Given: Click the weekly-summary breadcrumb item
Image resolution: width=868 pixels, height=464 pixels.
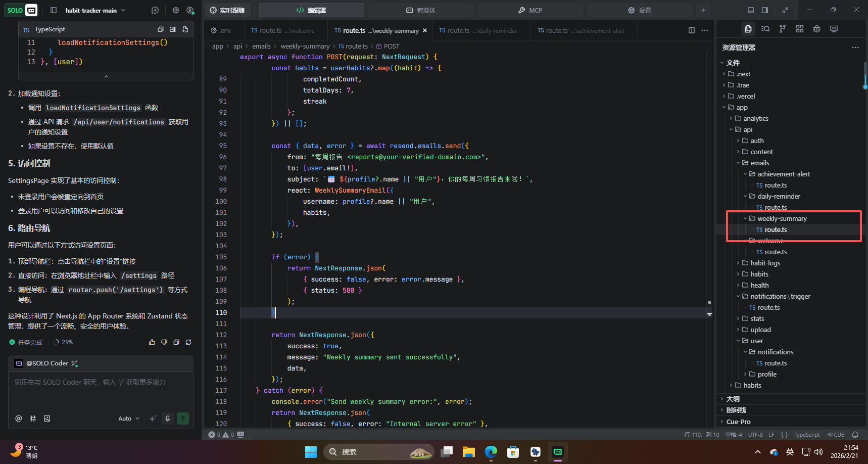Looking at the screenshot, I should pos(305,46).
